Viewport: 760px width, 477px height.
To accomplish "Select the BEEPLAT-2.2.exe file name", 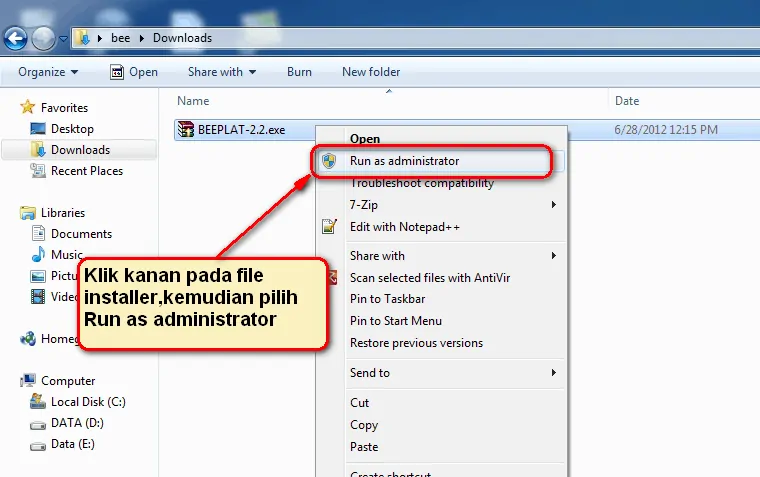I will pos(241,130).
